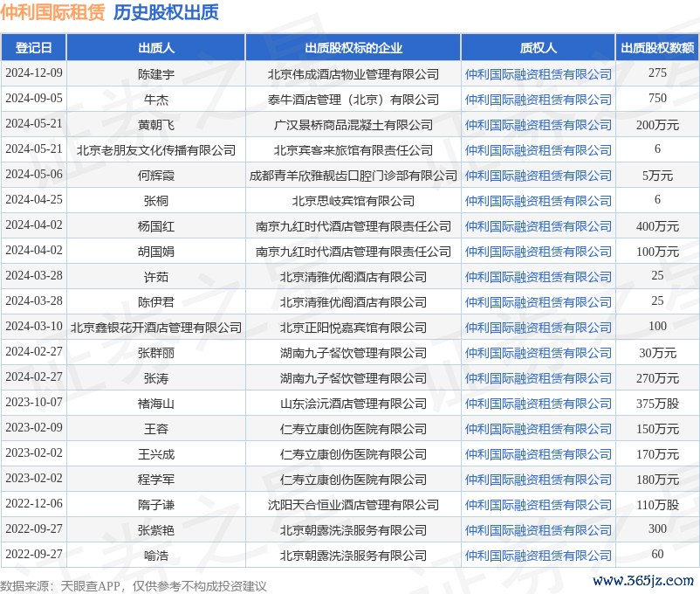Click company 北京伟成酒店物业管理有限公司
This screenshot has height=594, width=700.
coord(353,74)
